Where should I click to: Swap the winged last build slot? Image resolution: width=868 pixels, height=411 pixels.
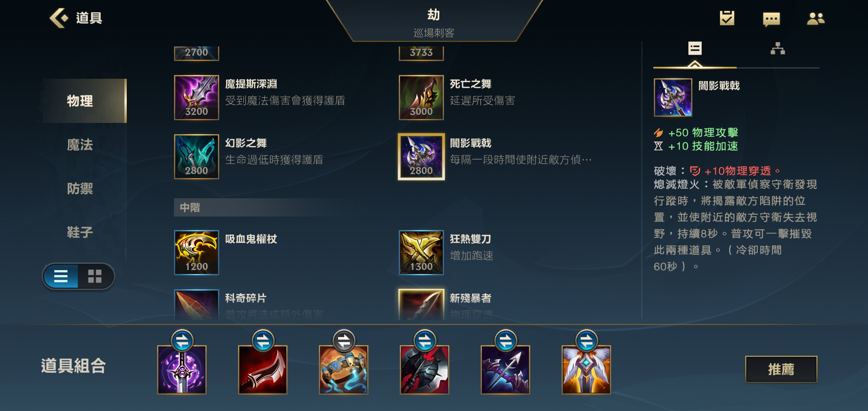[x=586, y=341]
